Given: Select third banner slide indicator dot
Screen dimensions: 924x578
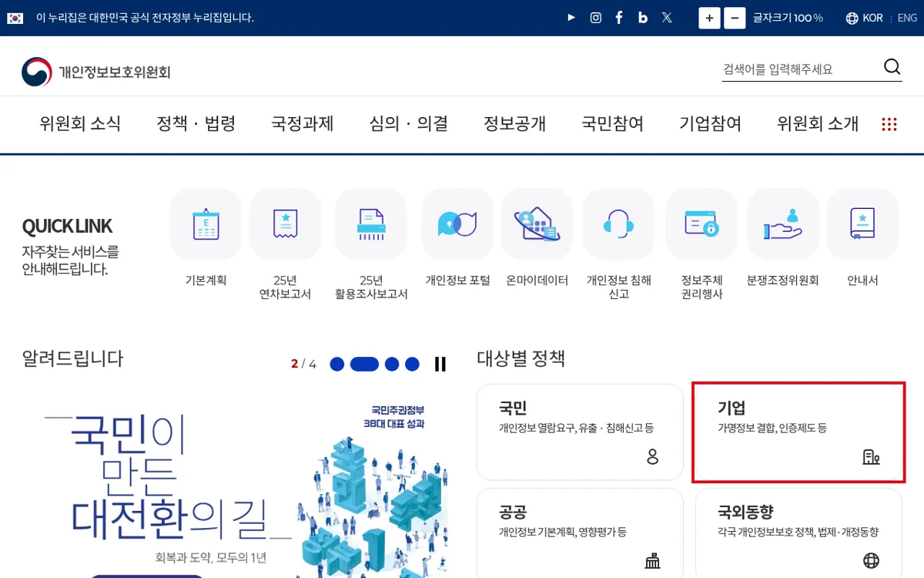Looking at the screenshot, I should coord(392,364).
